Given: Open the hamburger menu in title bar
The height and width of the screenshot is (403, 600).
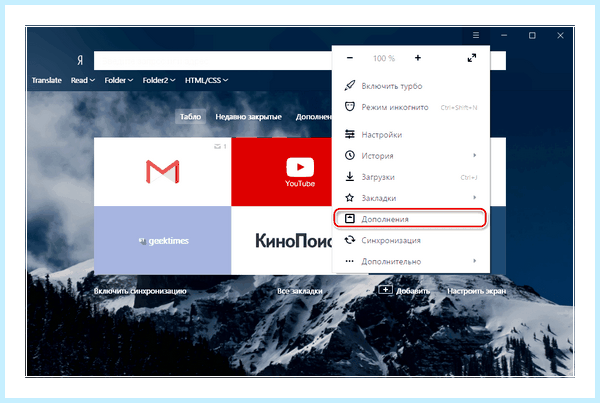Looking at the screenshot, I should 476,35.
